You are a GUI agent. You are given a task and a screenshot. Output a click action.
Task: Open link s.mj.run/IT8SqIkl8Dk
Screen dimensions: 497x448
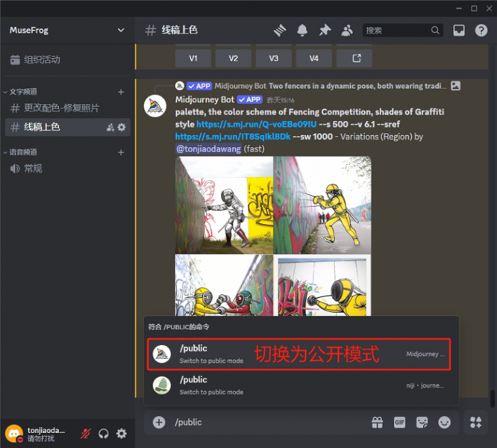(233, 137)
